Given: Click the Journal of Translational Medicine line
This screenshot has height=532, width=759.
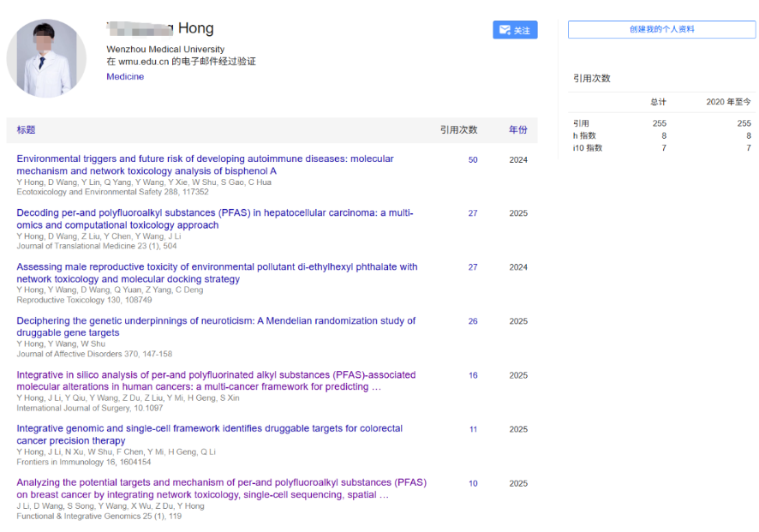Looking at the screenshot, I should 96,246.
